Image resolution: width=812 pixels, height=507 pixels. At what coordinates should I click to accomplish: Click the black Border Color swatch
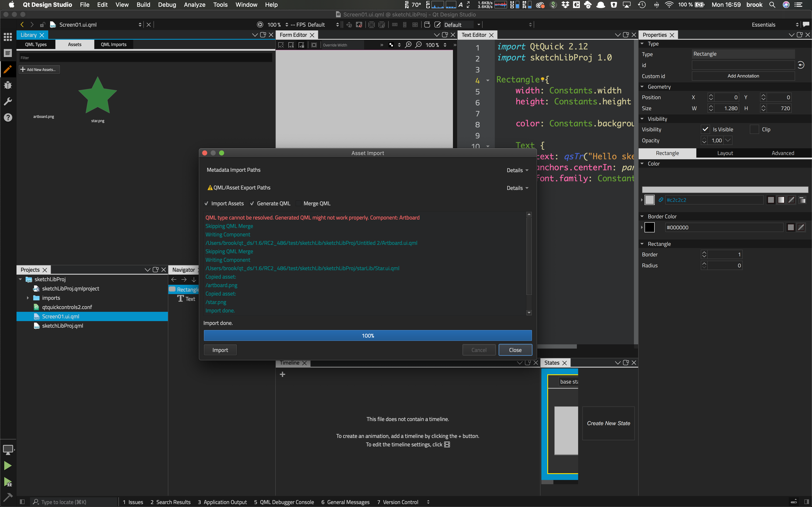pyautogui.click(x=650, y=227)
